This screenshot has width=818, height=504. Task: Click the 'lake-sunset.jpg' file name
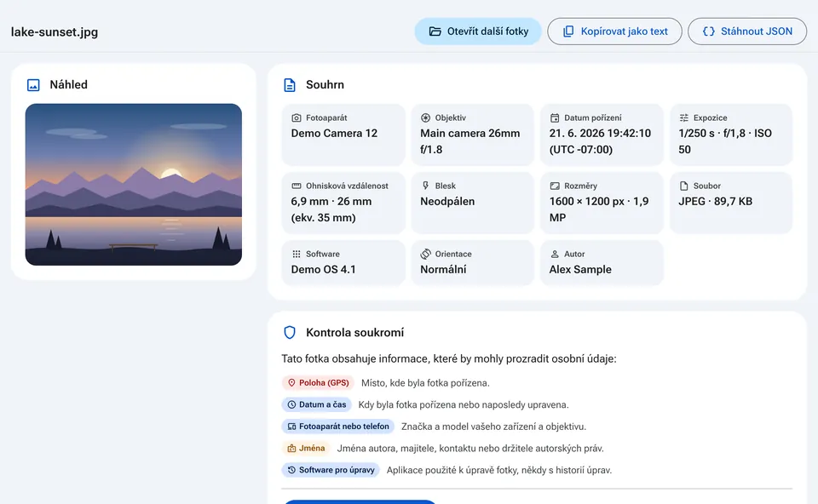(x=55, y=31)
